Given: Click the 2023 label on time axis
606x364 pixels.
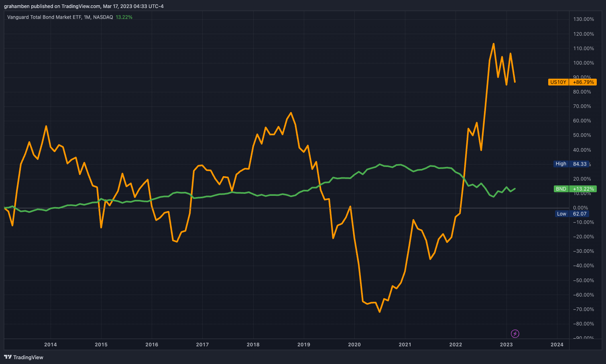Looking at the screenshot, I should coord(506,345).
